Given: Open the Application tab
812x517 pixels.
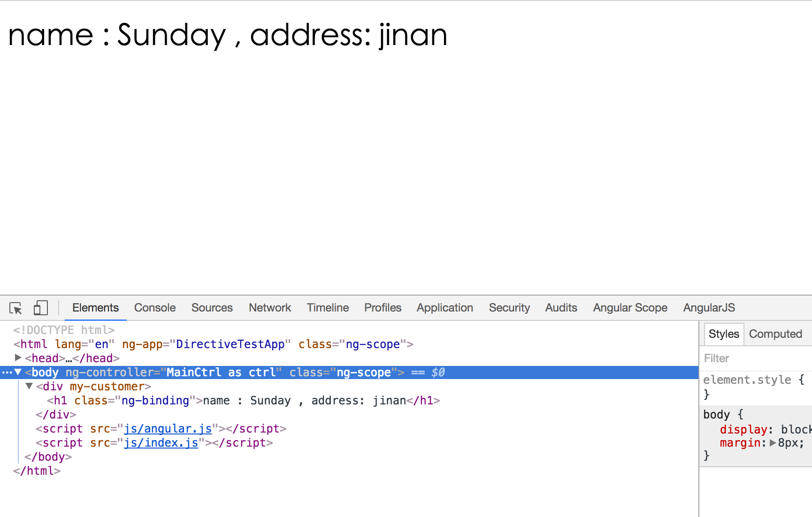Looking at the screenshot, I should click(445, 308).
